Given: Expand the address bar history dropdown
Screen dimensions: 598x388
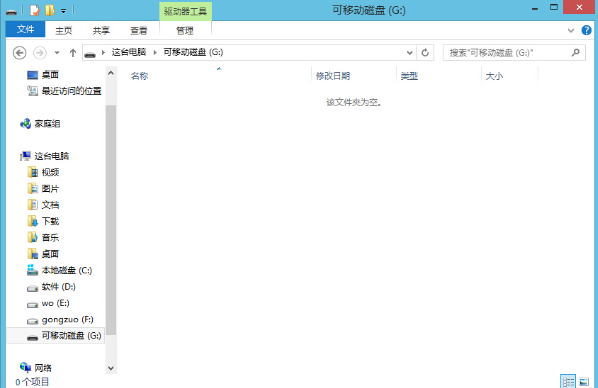Looking at the screenshot, I should 409,53.
